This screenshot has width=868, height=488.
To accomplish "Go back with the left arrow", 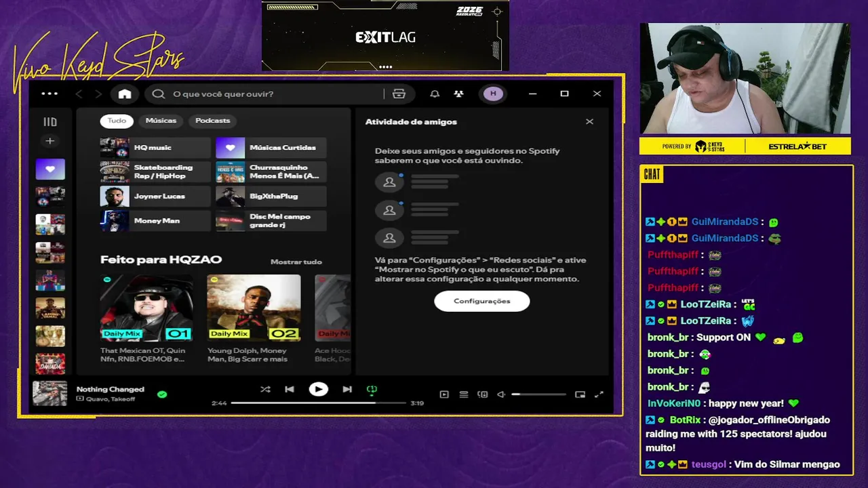I will pyautogui.click(x=79, y=94).
